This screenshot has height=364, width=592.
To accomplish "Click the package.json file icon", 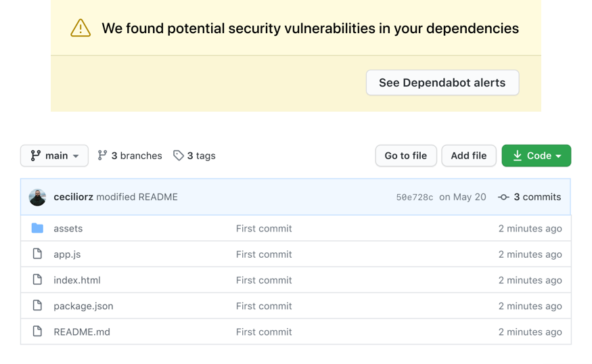I will [x=37, y=305].
